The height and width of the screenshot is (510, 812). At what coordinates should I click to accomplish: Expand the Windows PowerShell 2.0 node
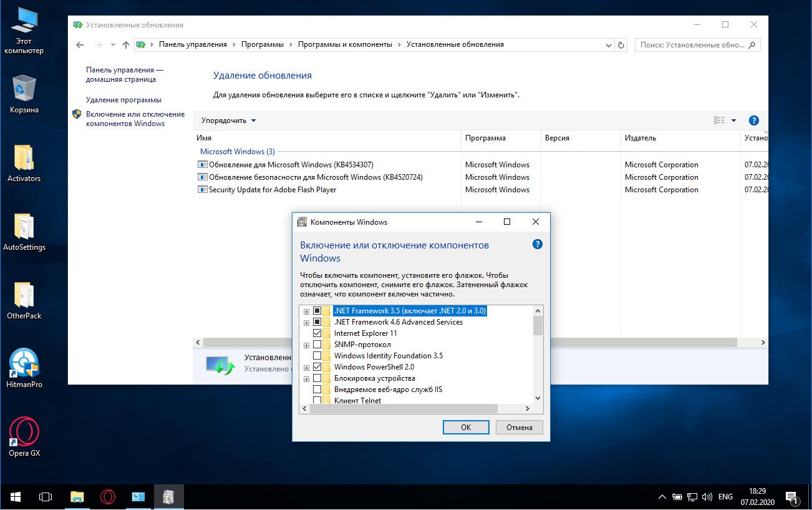306,368
